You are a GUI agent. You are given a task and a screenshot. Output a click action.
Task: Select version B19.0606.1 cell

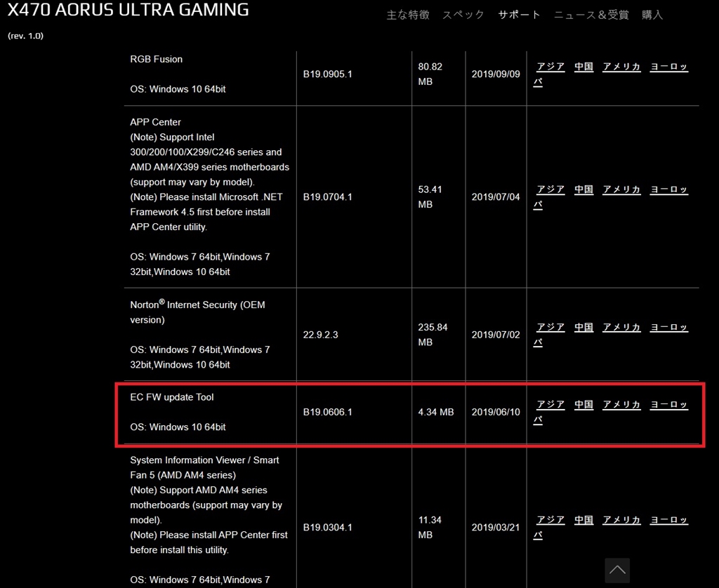pyautogui.click(x=327, y=413)
